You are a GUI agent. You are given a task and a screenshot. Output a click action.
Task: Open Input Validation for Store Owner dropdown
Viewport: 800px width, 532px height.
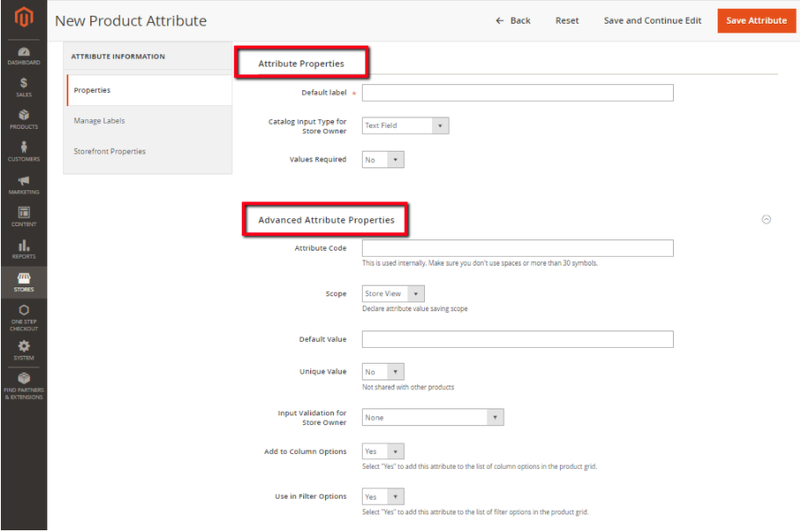(x=433, y=417)
